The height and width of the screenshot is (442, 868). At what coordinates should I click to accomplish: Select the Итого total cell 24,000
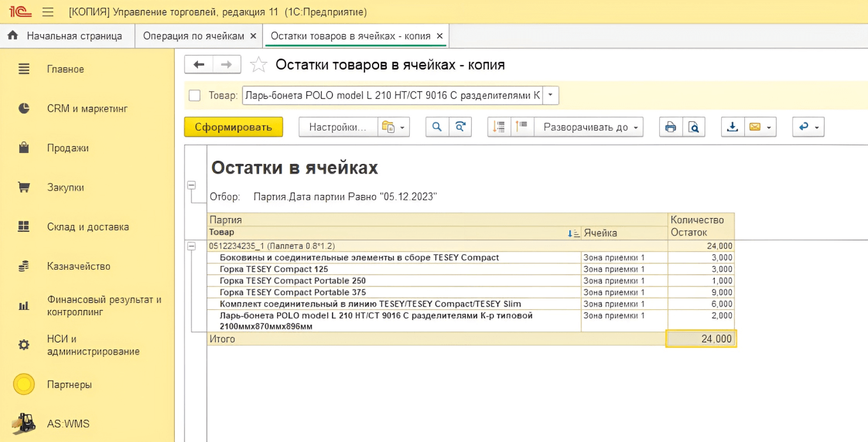[700, 339]
